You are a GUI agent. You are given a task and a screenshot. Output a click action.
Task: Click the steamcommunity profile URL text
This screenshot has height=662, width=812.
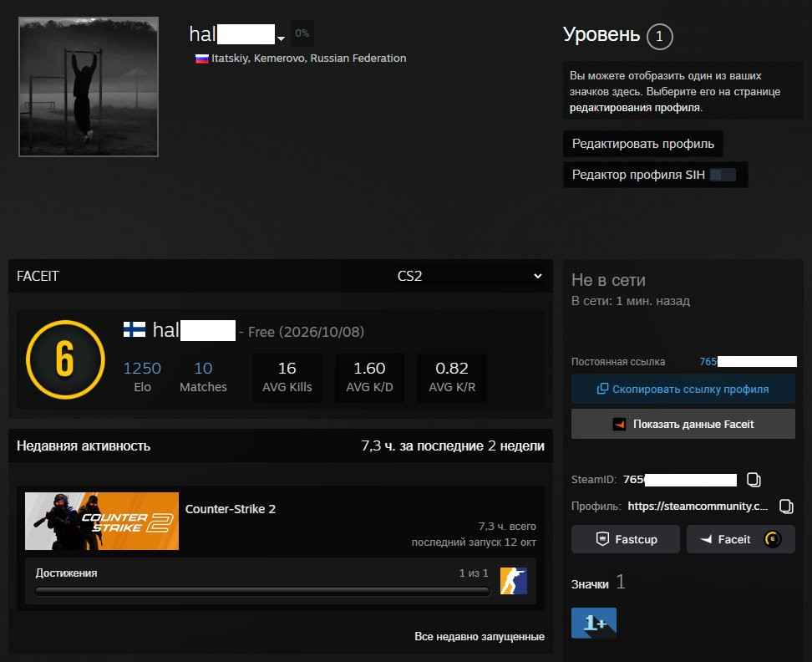click(x=697, y=506)
